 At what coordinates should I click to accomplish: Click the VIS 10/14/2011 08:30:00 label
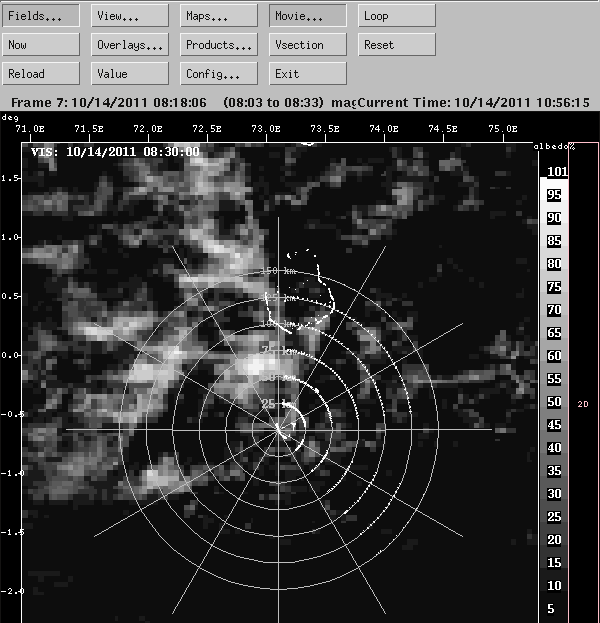[115, 152]
